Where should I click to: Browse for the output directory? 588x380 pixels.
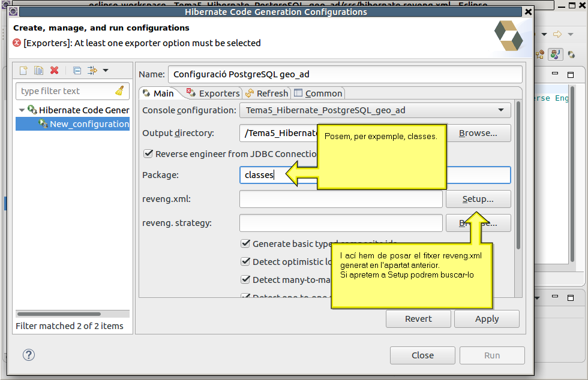click(x=478, y=133)
